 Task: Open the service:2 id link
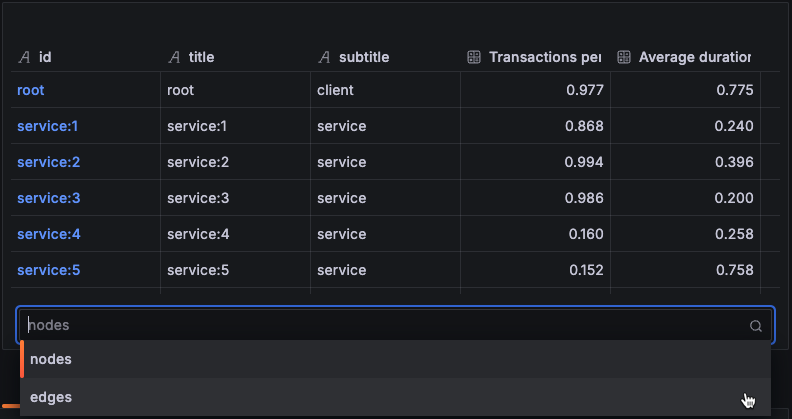pyautogui.click(x=48, y=162)
